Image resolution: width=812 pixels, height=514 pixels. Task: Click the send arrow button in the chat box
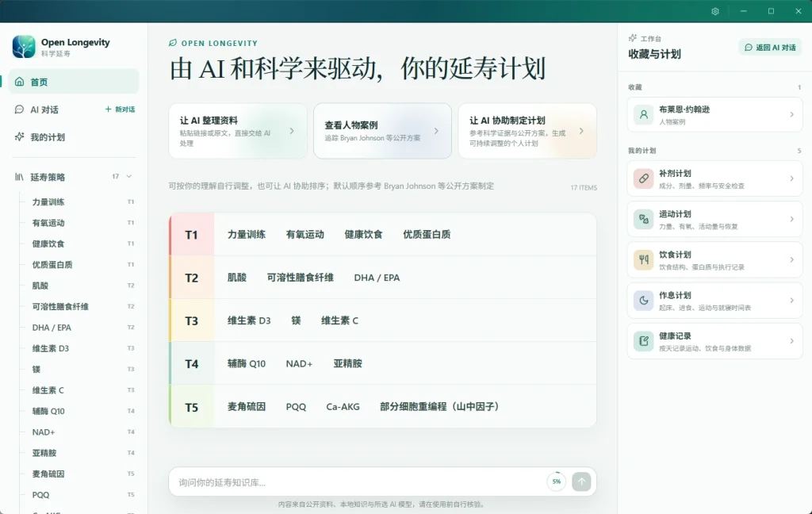tap(581, 482)
